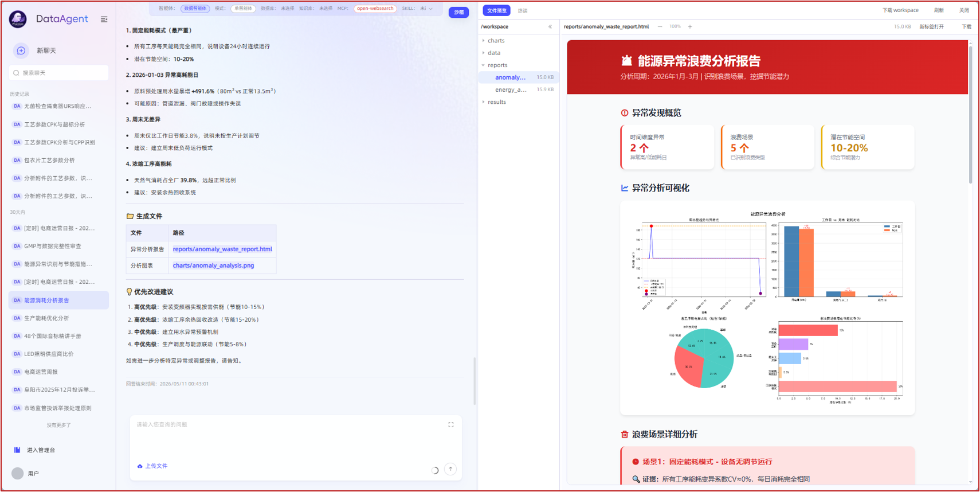980x492 pixels.
Task: Click the trash icon beside 浪费场景详细分析
Action: click(625, 435)
